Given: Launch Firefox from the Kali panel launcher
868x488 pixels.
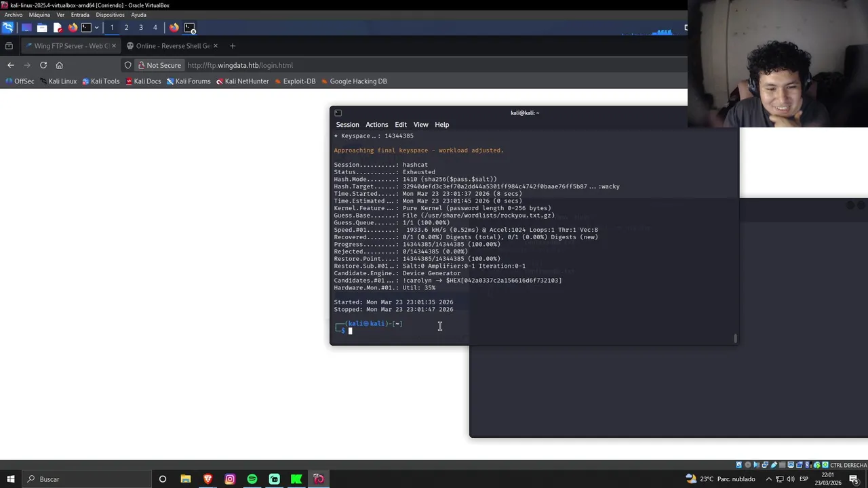Looking at the screenshot, I should click(x=73, y=28).
